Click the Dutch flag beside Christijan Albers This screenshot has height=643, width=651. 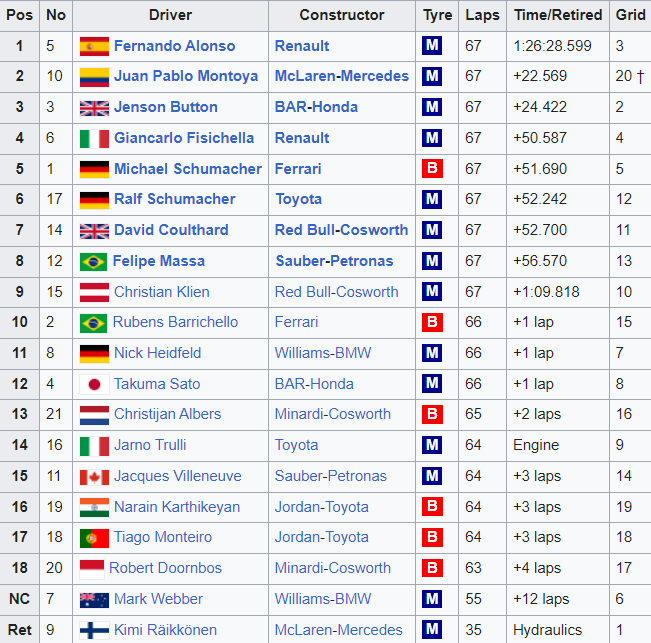94,415
